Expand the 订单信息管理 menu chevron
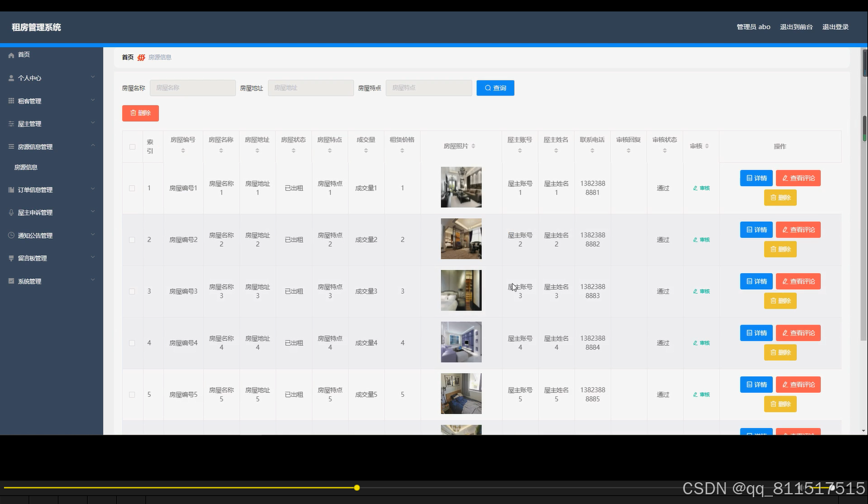The width and height of the screenshot is (868, 504). tap(93, 188)
